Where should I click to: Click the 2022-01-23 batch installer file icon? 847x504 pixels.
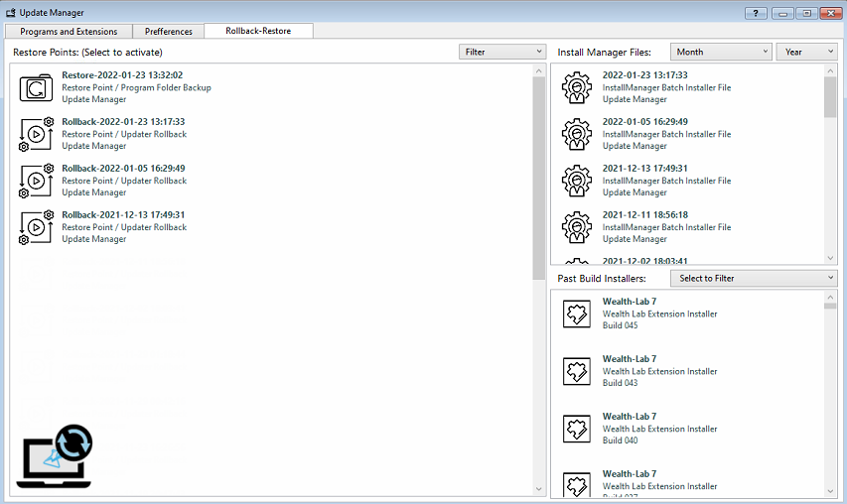click(x=577, y=87)
